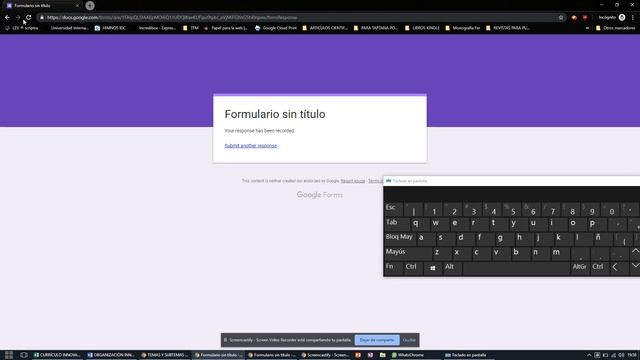
Task: Click 'Submit another response' link
Action: coord(251,146)
